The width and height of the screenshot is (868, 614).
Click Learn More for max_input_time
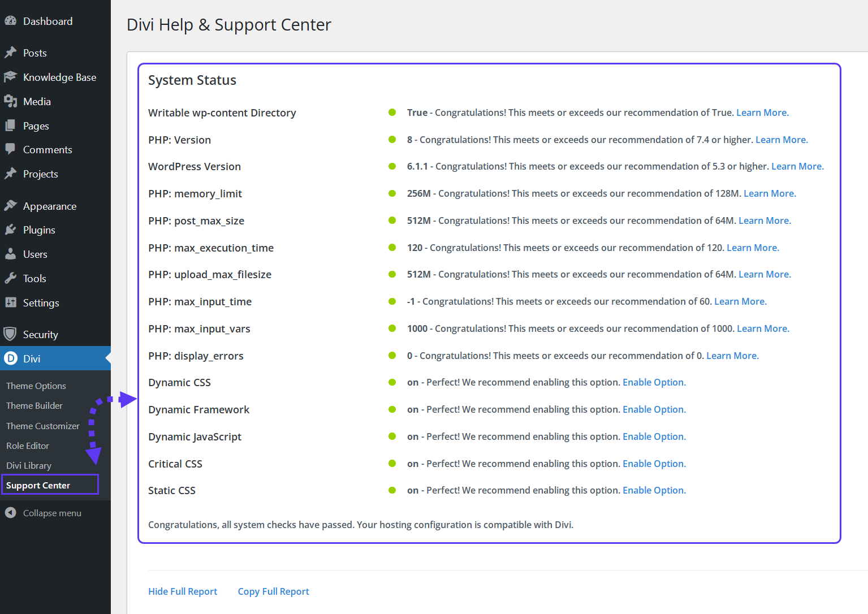point(740,301)
